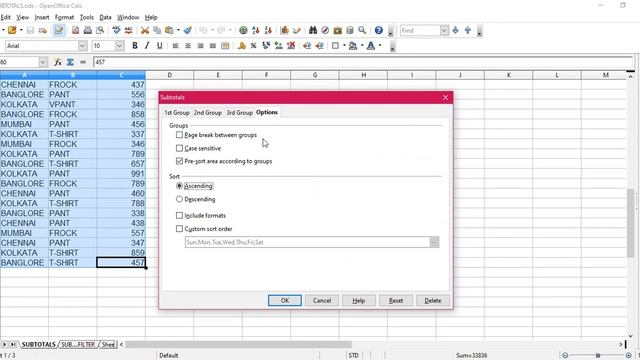Image resolution: width=640 pixels, height=360 pixels.
Task: Expand Paste options arrow
Action: [178, 30]
